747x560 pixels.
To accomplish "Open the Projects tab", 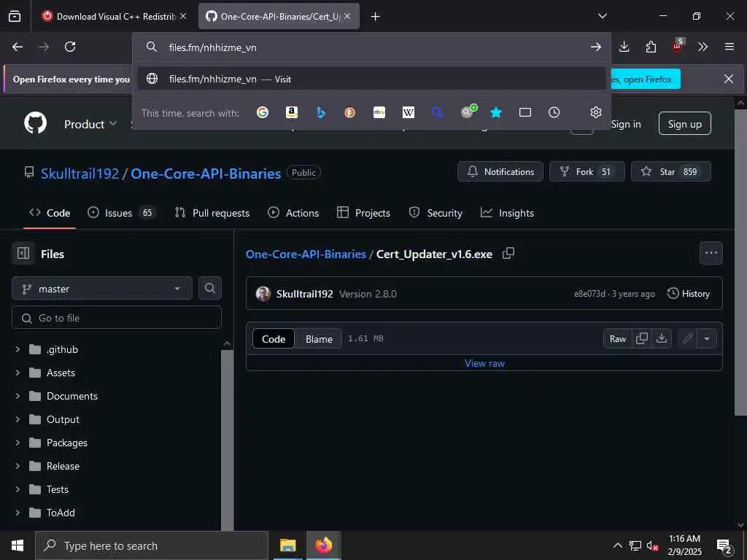I will (363, 213).
